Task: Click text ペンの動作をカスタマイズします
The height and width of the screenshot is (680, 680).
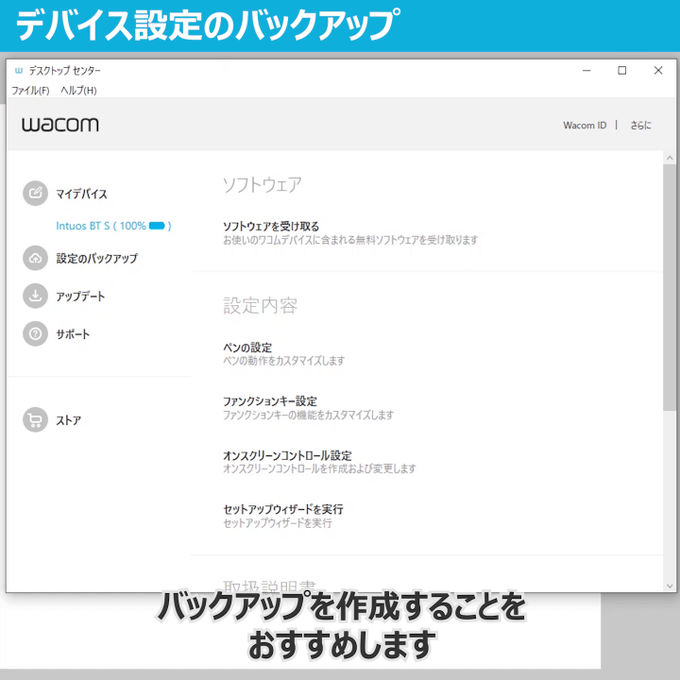Action: (284, 360)
